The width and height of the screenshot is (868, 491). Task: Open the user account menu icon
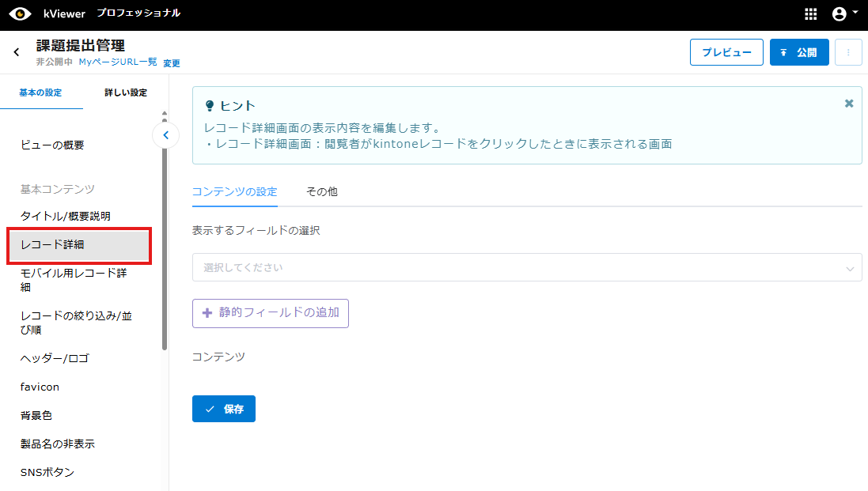pyautogui.click(x=843, y=13)
